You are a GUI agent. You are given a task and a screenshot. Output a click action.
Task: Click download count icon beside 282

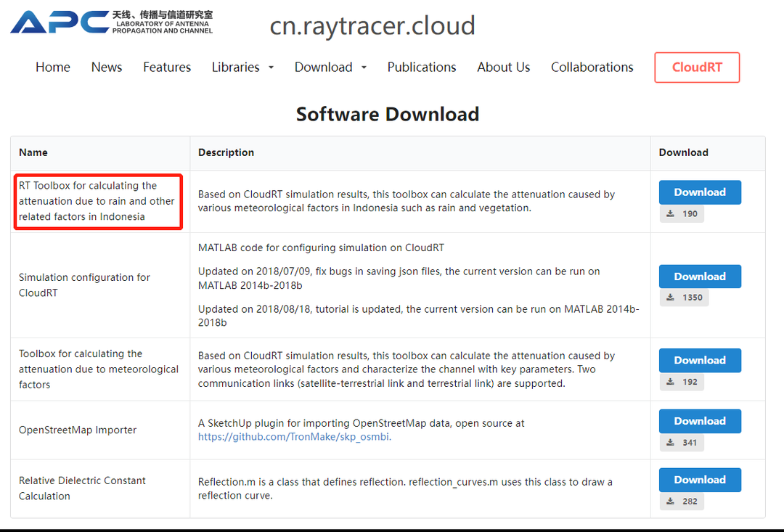pyautogui.click(x=671, y=501)
